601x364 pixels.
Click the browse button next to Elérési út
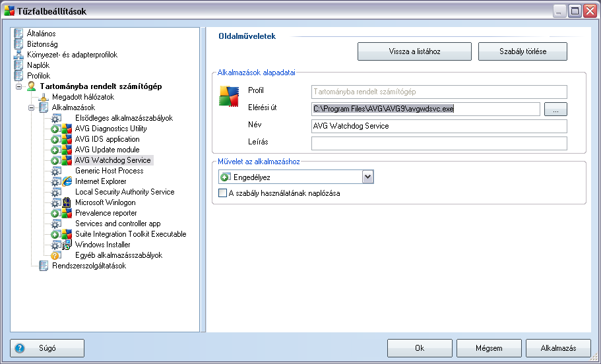point(555,109)
